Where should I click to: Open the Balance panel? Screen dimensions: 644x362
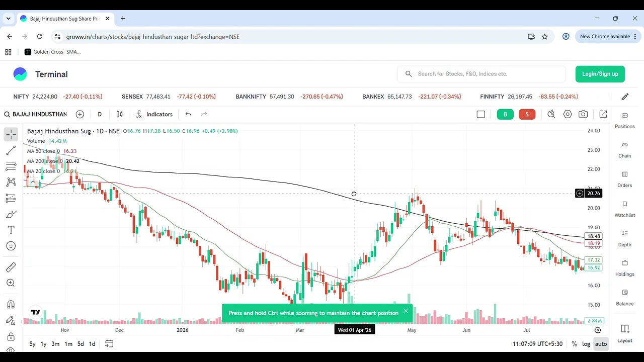click(x=625, y=298)
